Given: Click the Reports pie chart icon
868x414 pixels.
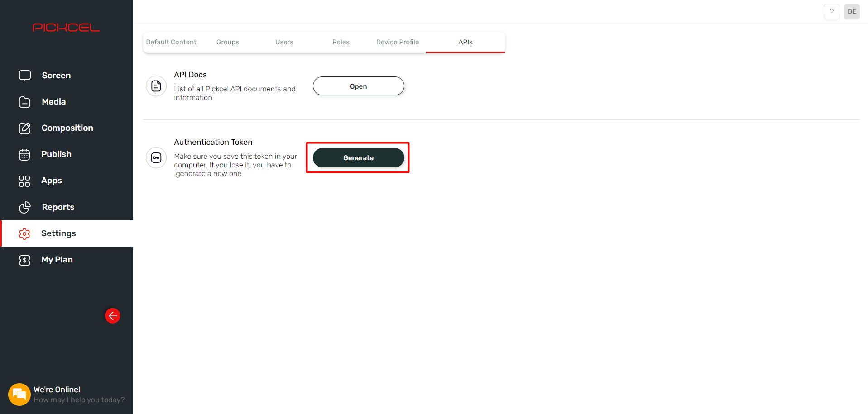Looking at the screenshot, I should click(x=24, y=207).
